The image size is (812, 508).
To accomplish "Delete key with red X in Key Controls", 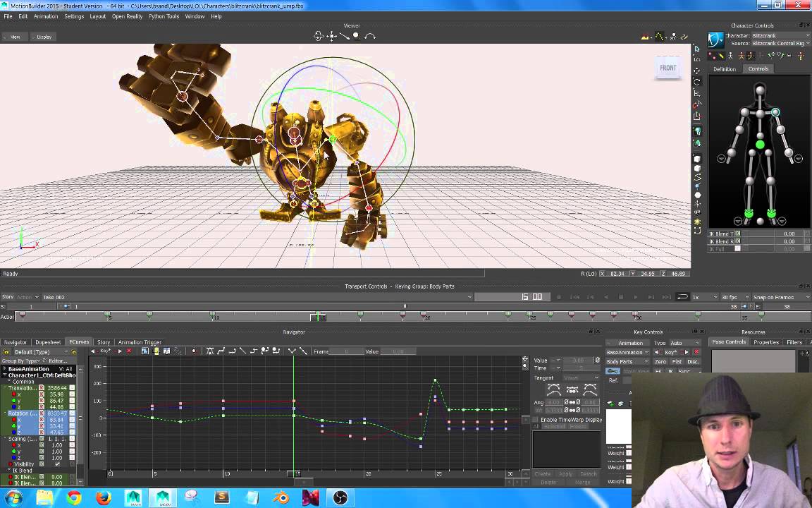I will point(696,352).
